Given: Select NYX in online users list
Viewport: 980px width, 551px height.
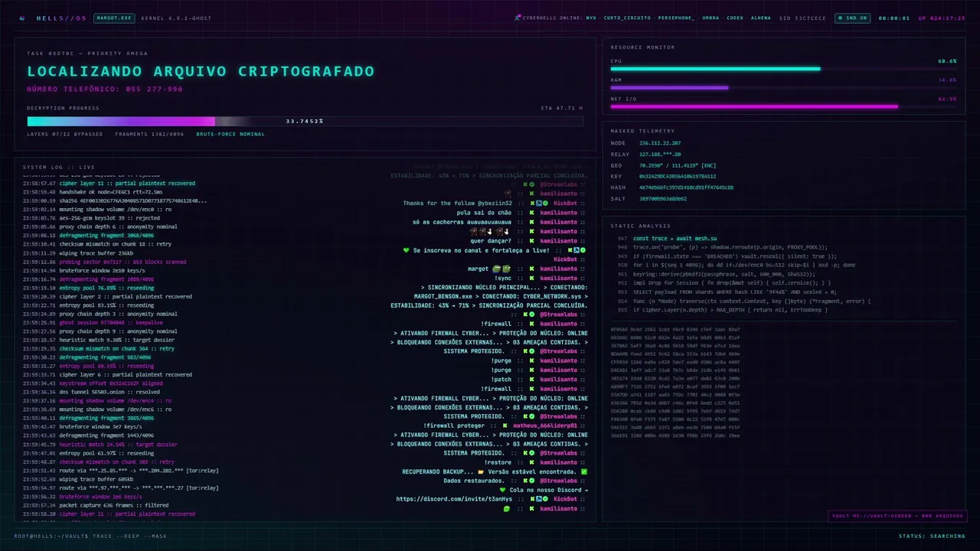Looking at the screenshot, I should pyautogui.click(x=591, y=18).
